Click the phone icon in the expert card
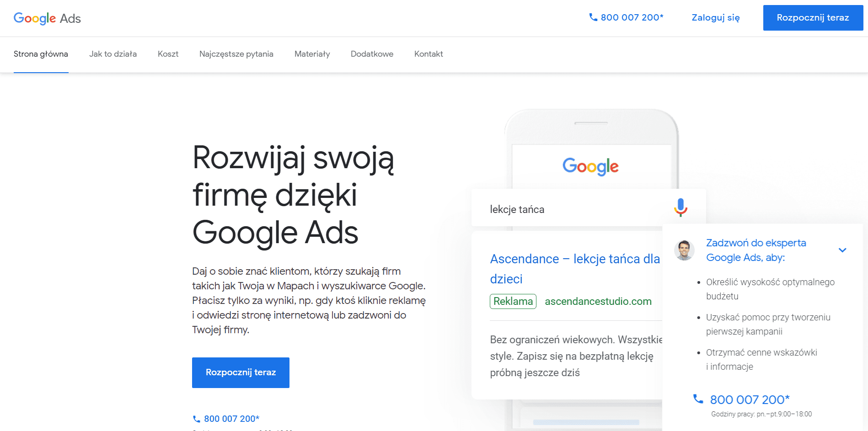The image size is (868, 431). tap(697, 399)
